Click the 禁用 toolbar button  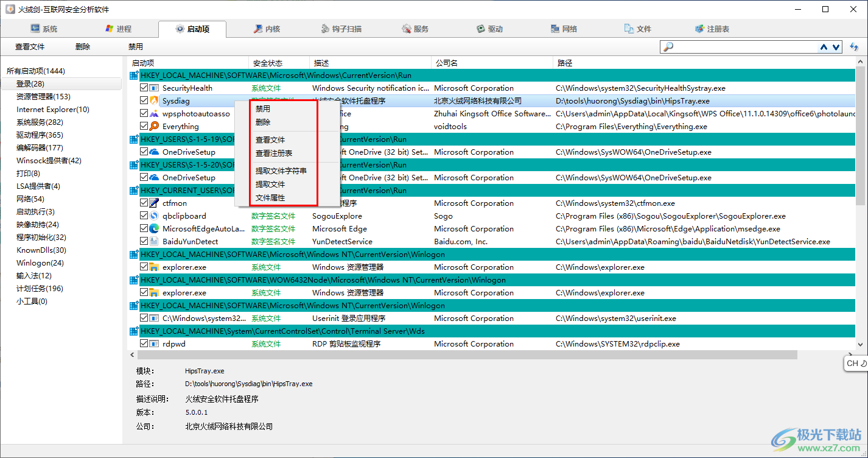135,47
